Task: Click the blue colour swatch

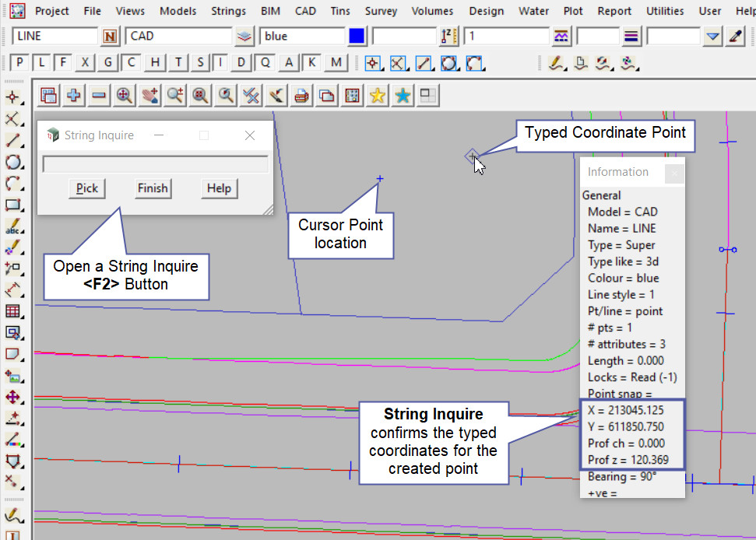Action: click(x=357, y=37)
